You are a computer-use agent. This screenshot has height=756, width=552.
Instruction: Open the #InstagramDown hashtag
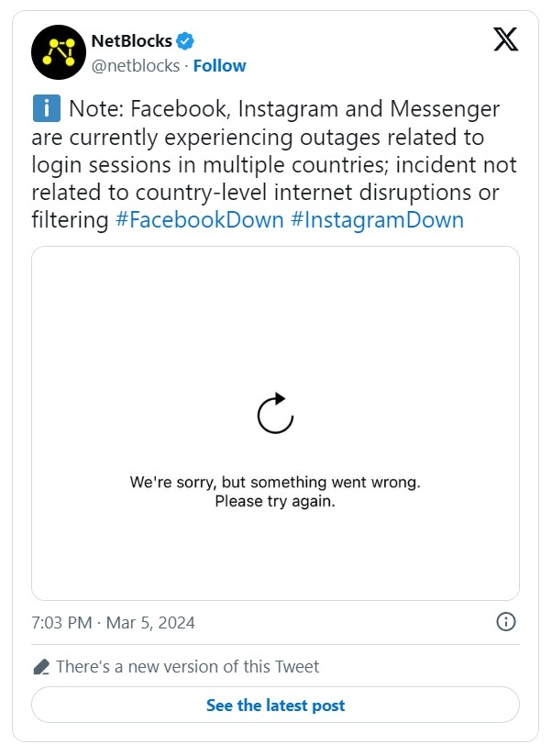pyautogui.click(x=377, y=220)
